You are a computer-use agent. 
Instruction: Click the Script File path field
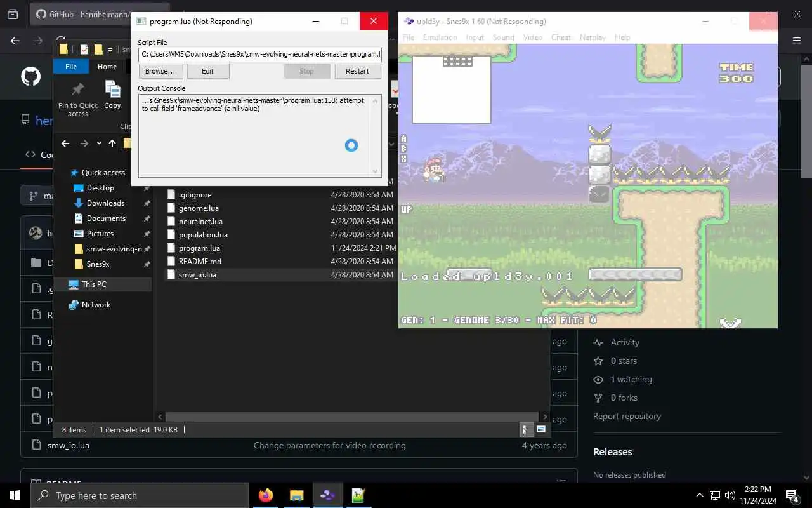(x=260, y=54)
